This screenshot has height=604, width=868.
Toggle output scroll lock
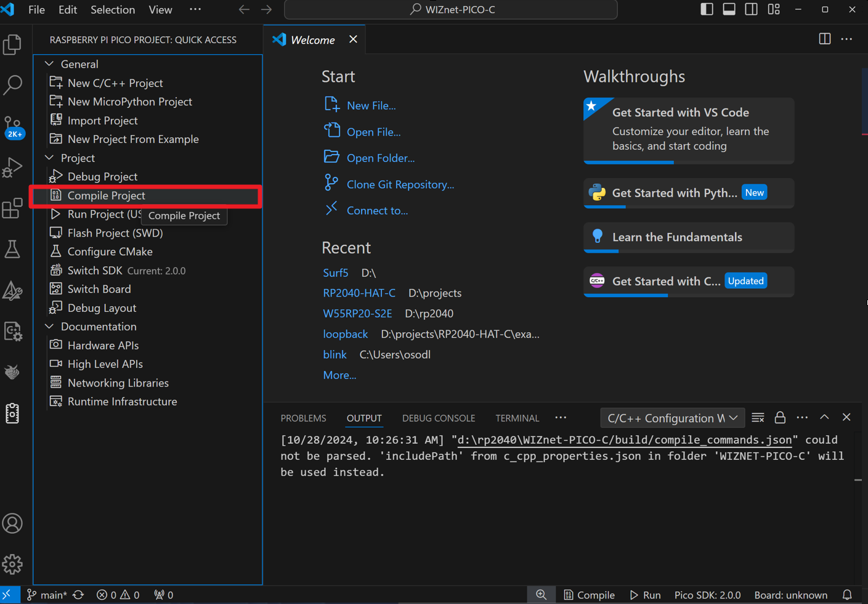[x=780, y=418]
